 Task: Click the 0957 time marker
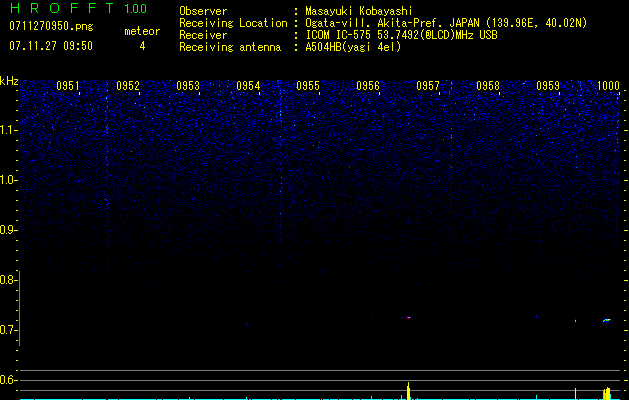click(428, 86)
